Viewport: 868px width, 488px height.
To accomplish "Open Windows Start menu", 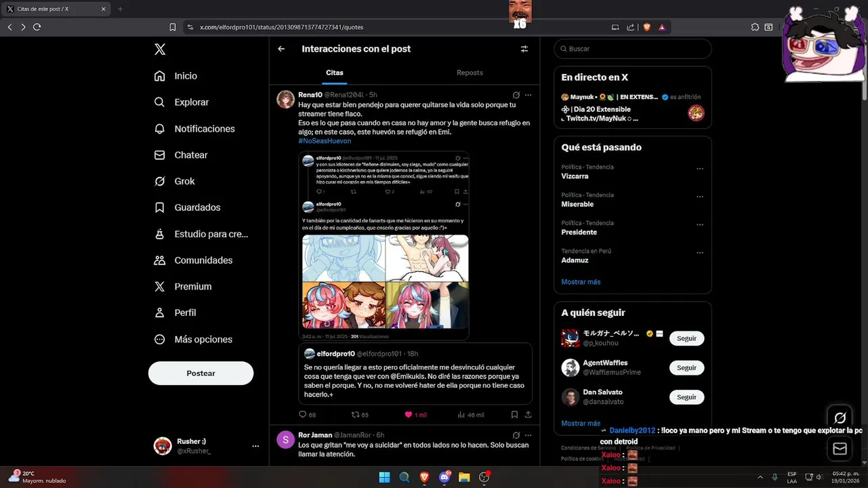I will tap(384, 477).
